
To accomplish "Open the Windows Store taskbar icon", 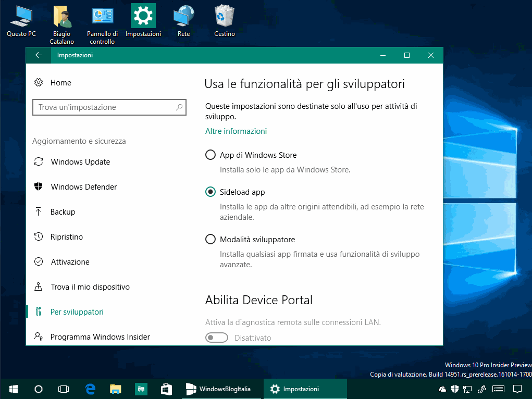I will pos(166,389).
